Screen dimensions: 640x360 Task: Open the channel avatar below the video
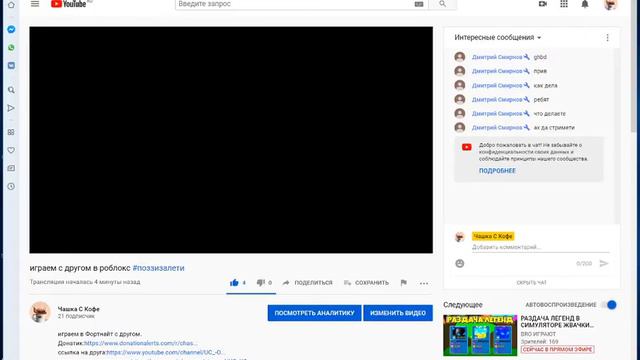click(40, 312)
